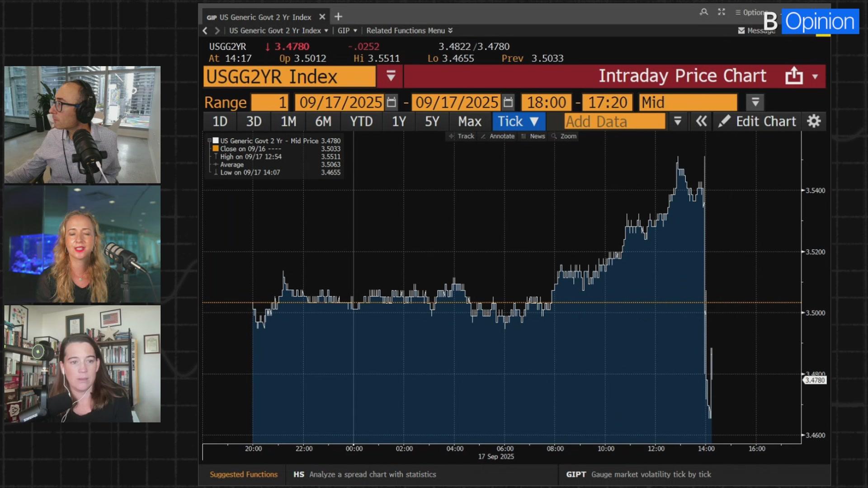Collapse panel with double left arrows

point(701,122)
